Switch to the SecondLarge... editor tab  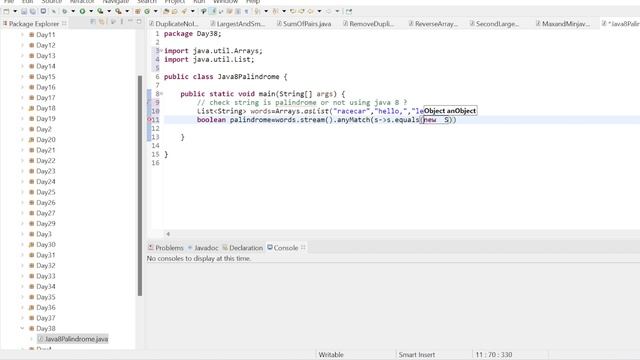point(494,24)
